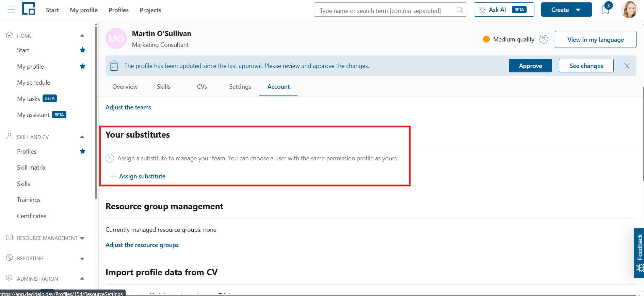
Task: Switch to the CVs tab
Action: [x=202, y=87]
